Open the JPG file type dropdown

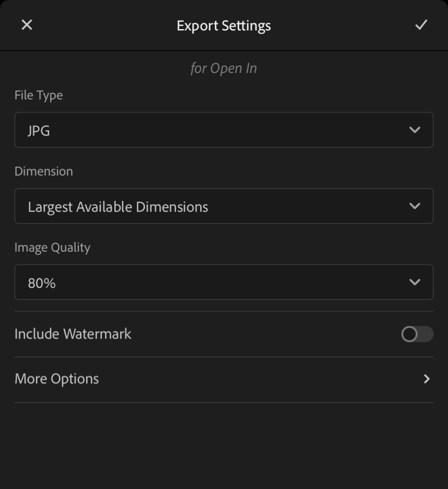coord(224,130)
